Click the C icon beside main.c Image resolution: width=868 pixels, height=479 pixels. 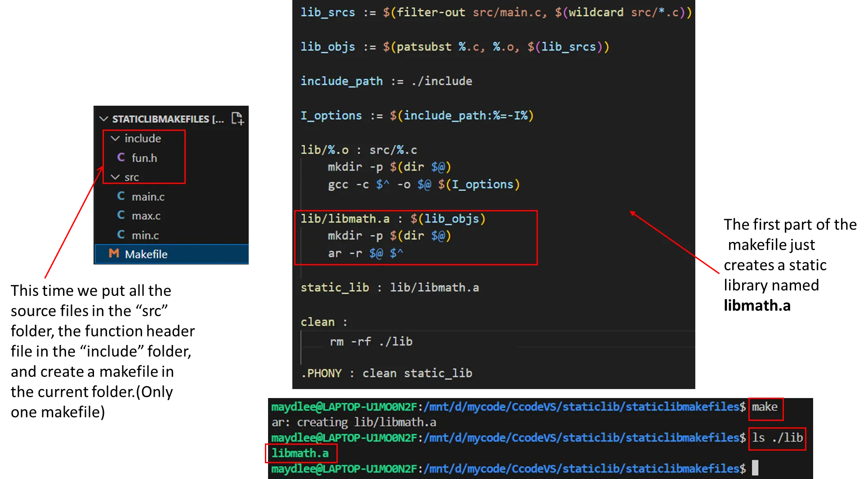point(121,196)
